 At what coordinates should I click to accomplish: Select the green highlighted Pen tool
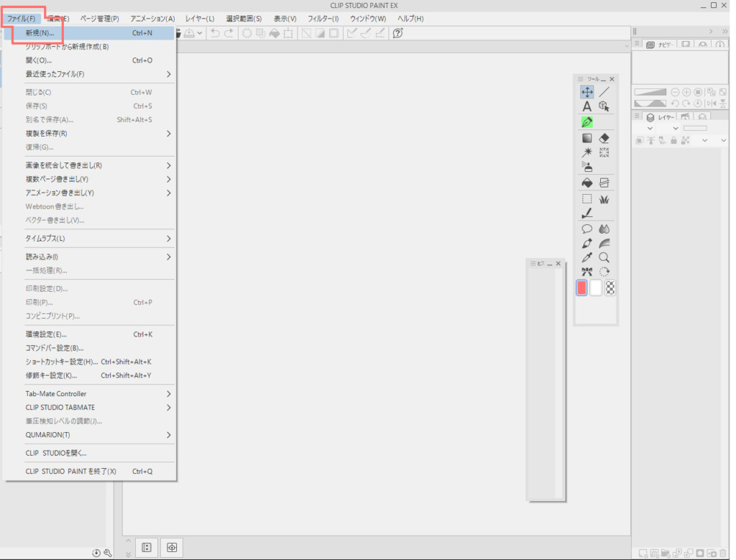click(586, 122)
